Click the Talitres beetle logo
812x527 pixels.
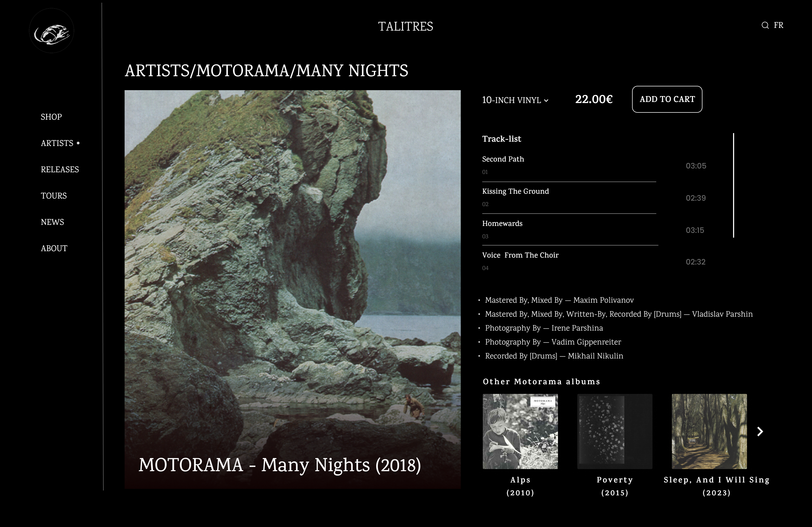point(52,31)
